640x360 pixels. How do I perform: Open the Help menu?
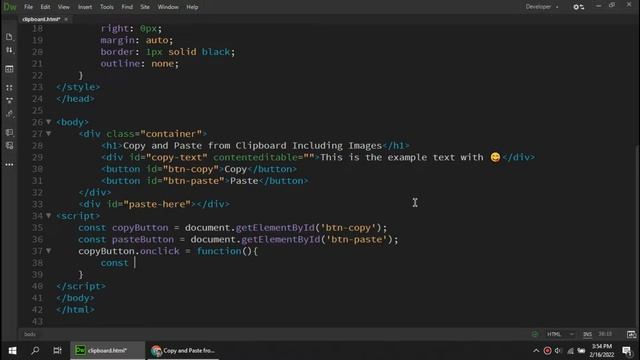click(192, 7)
